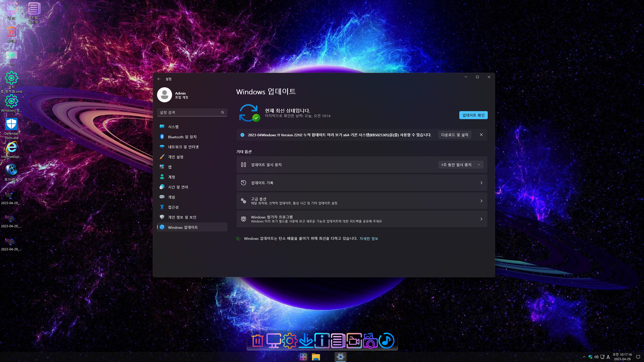
Task: Open the 업데이트 기록 row
Action: pyautogui.click(x=362, y=183)
